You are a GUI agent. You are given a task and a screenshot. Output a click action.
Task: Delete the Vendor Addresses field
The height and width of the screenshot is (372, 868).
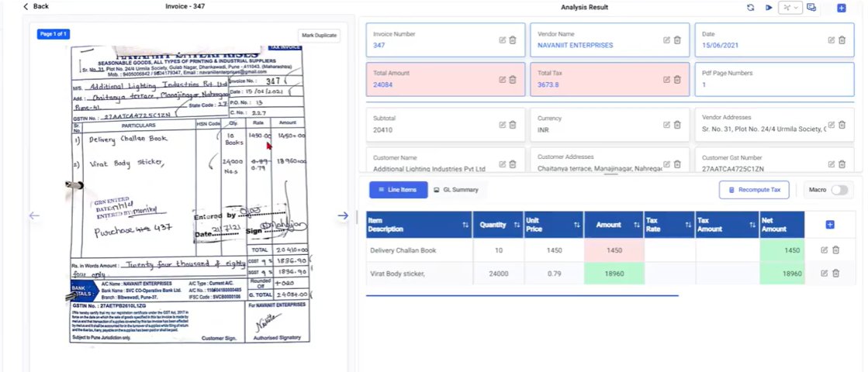842,125
